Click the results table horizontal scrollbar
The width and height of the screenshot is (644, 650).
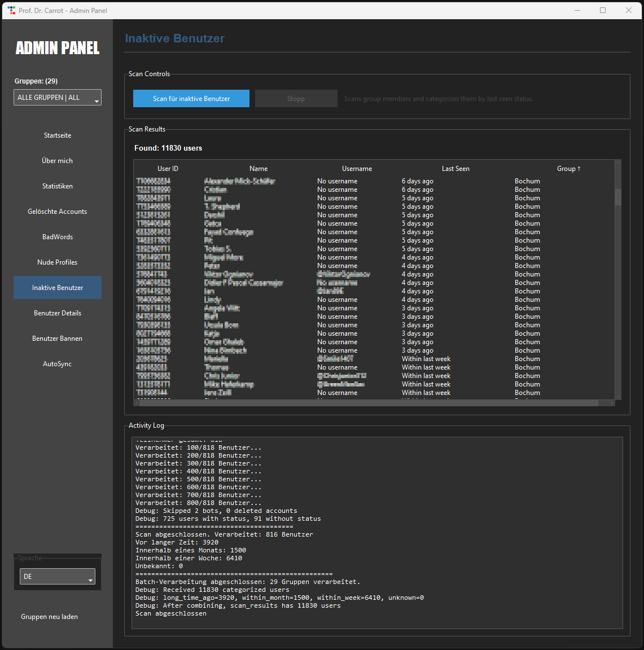tap(367, 403)
